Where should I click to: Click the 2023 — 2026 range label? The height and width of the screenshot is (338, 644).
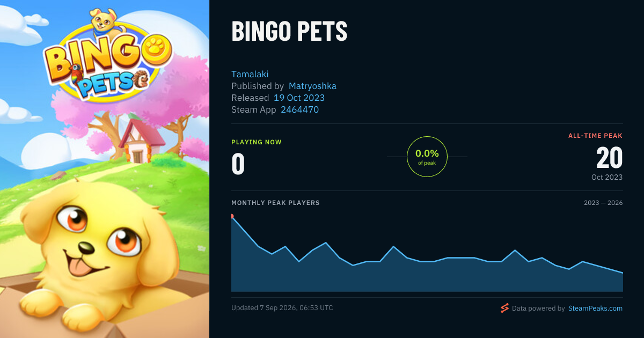pyautogui.click(x=603, y=203)
